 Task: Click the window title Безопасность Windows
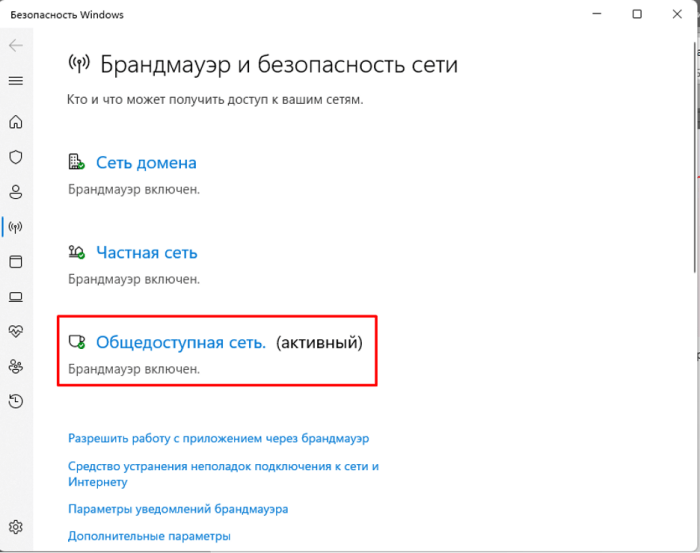(x=67, y=15)
